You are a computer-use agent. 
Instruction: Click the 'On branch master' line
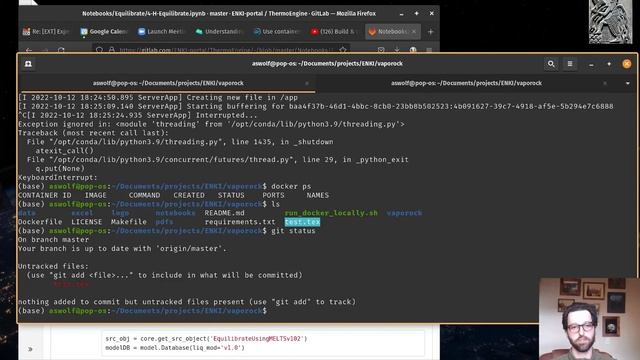pos(53,240)
